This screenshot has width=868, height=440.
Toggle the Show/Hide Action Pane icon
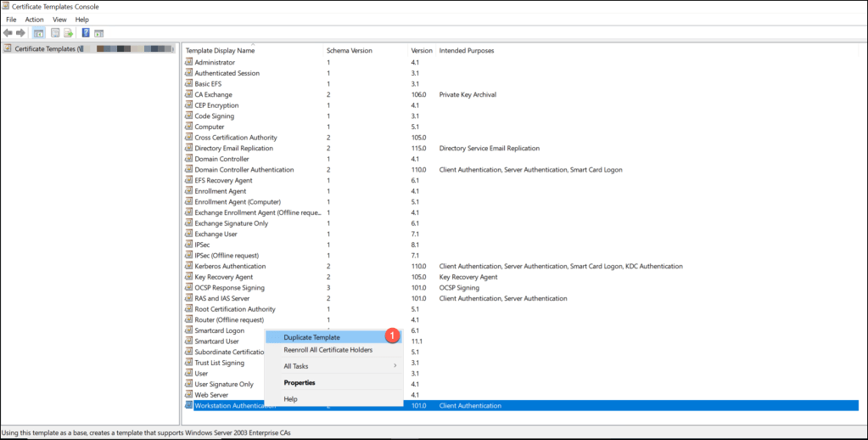[98, 33]
